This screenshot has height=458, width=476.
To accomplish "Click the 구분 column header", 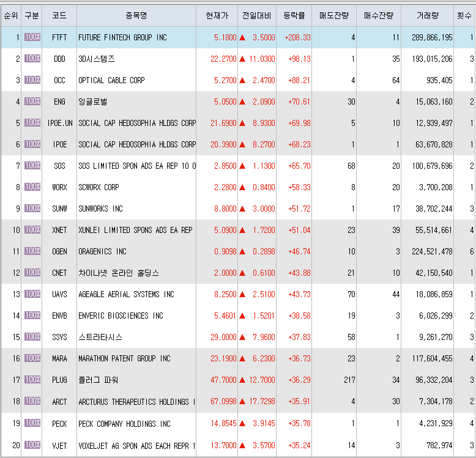I will pyautogui.click(x=32, y=15).
